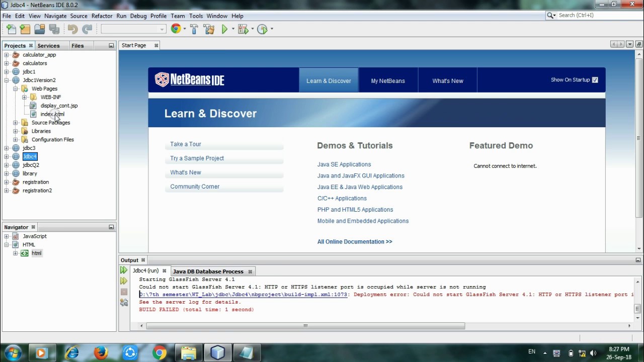Open the project configuration combo box

pyautogui.click(x=133, y=29)
